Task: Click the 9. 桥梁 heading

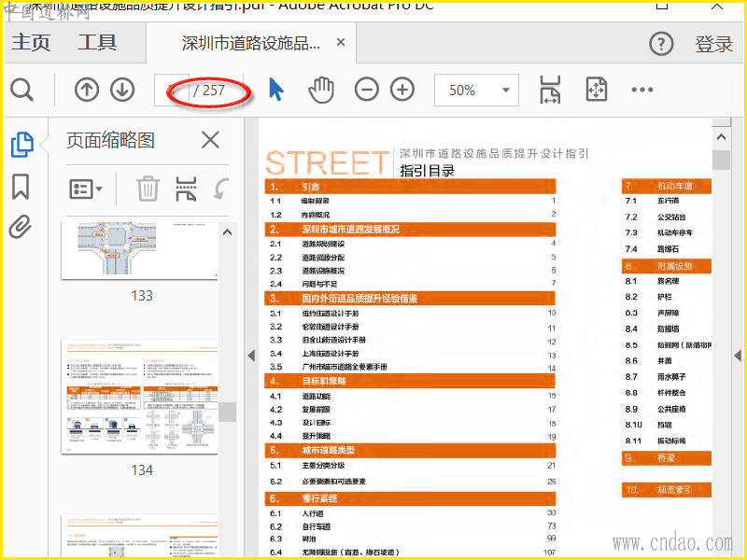Action: tap(667, 458)
